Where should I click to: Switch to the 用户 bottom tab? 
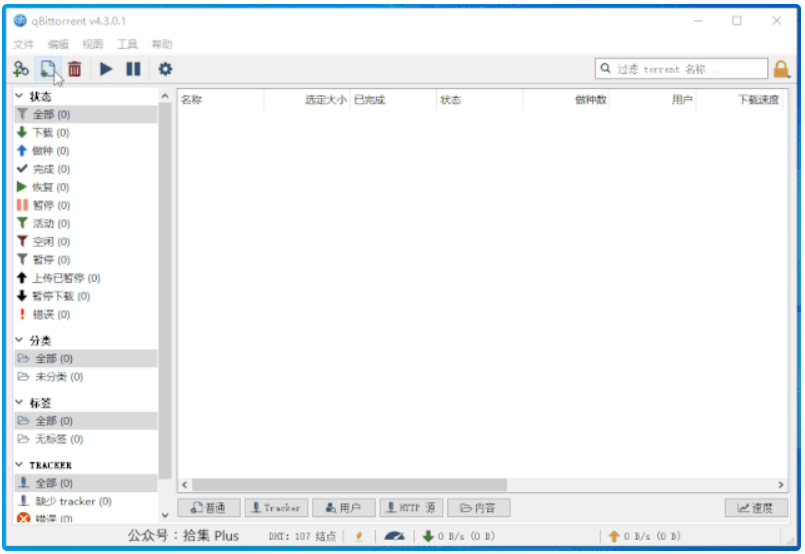click(x=343, y=508)
